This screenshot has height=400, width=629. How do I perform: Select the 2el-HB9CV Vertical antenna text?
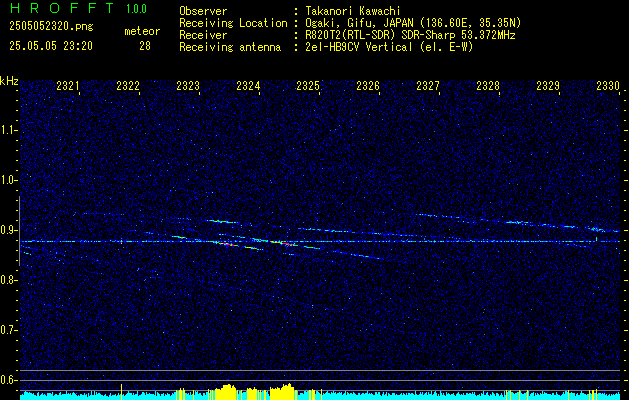pyautogui.click(x=389, y=47)
